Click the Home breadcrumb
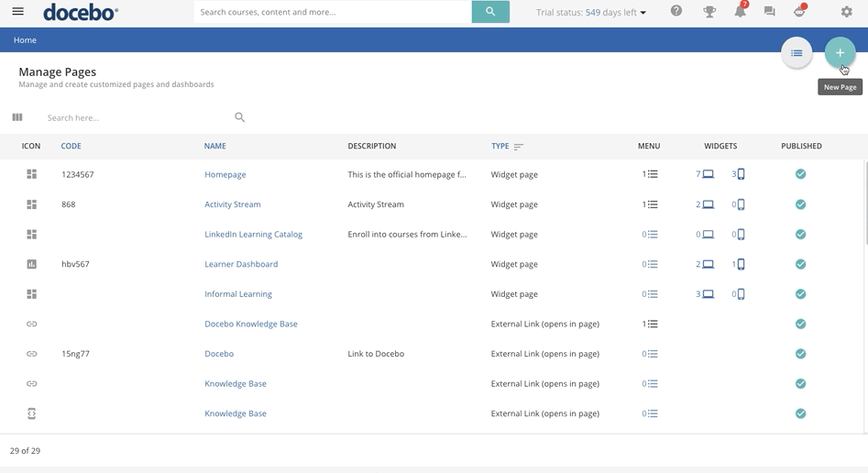The image size is (868, 473). (25, 40)
